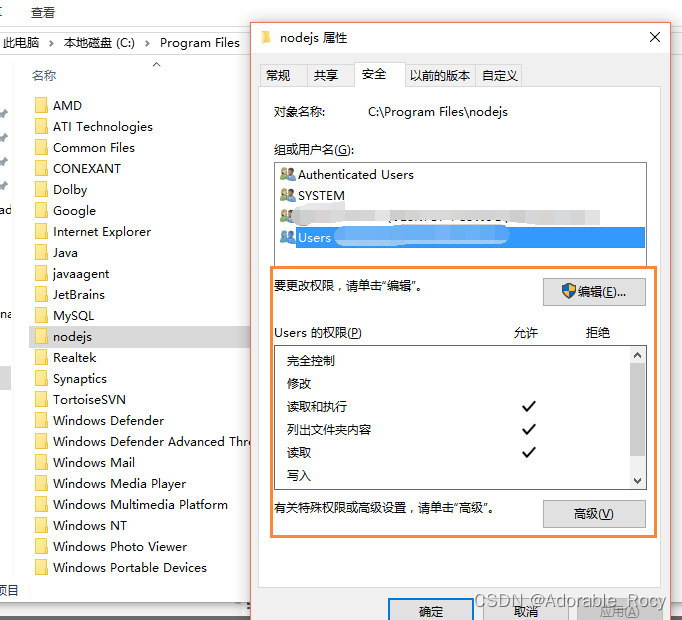Click the SYSTEM group icon

click(288, 195)
